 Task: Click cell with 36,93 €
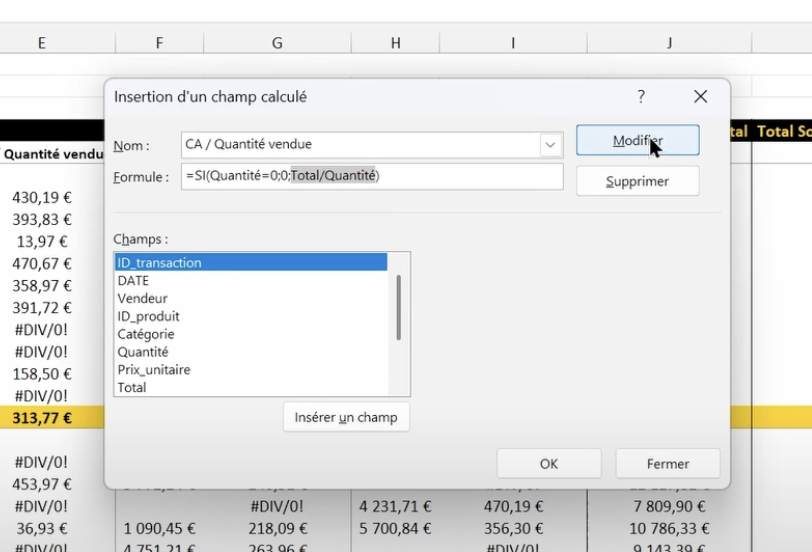point(42,528)
